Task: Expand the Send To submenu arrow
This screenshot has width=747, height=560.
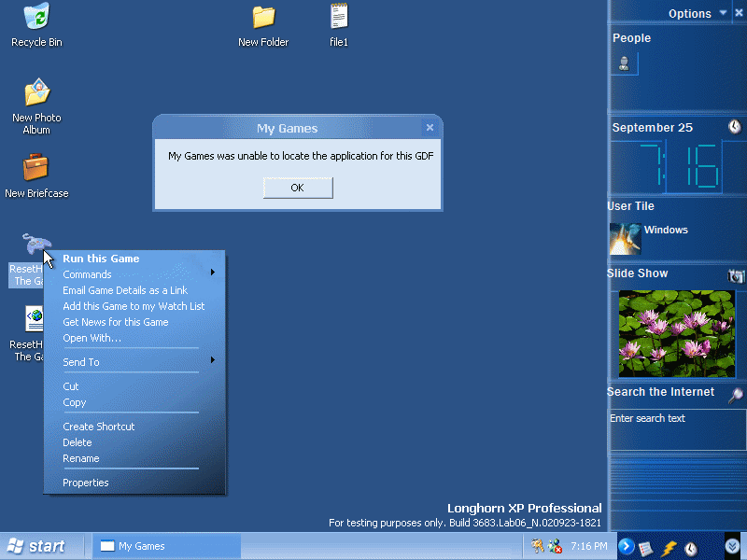Action: [x=213, y=360]
